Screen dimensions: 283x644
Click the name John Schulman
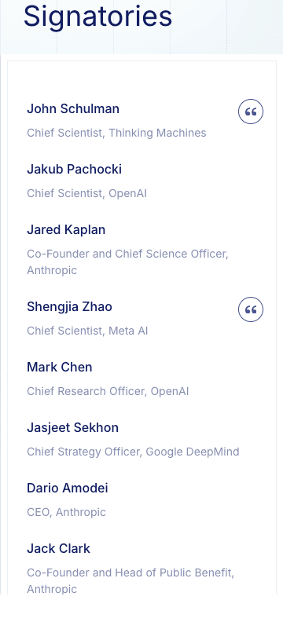pos(73,109)
